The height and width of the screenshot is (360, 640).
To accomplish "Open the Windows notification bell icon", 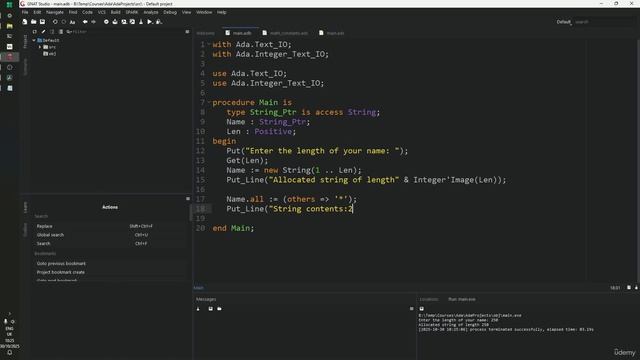I will [x=9, y=352].
